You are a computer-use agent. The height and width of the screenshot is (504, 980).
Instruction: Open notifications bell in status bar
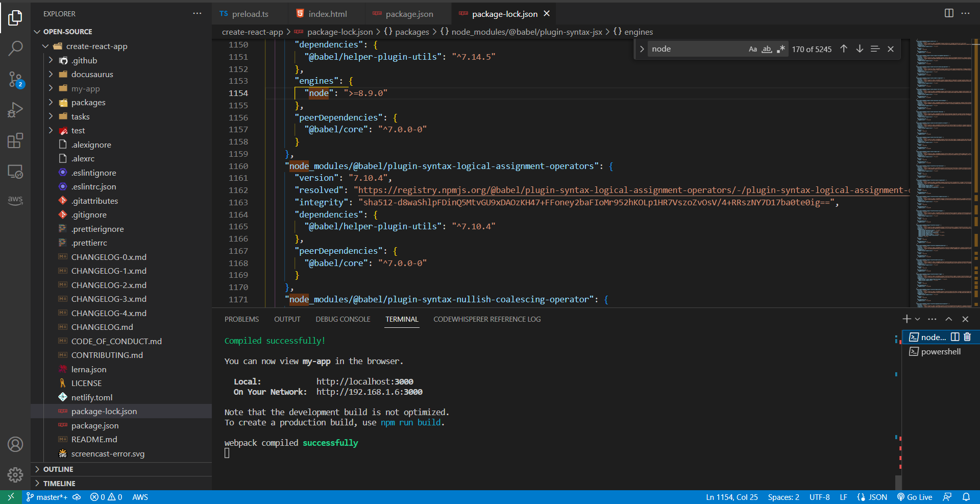pos(966,497)
